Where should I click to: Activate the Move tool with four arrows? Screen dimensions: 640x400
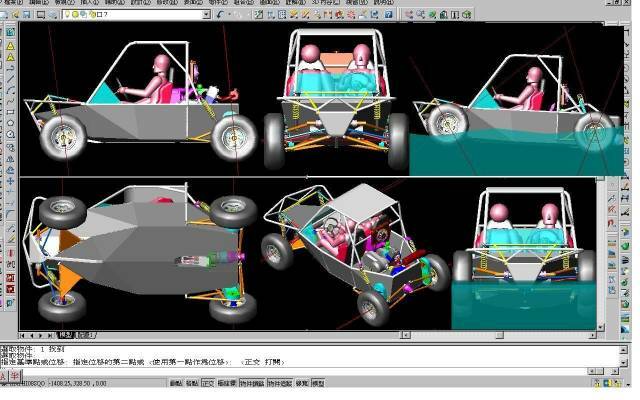pos(10,181)
